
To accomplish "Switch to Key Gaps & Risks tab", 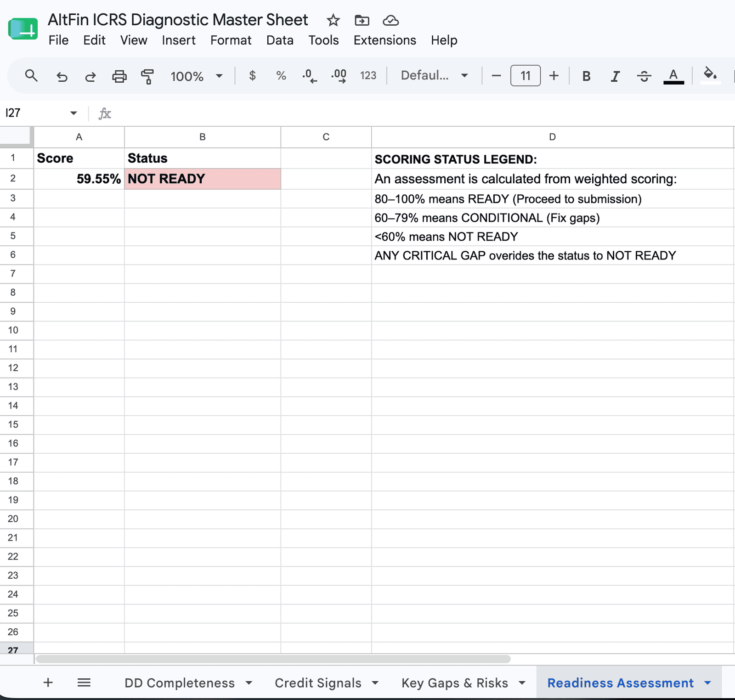I will tap(455, 683).
